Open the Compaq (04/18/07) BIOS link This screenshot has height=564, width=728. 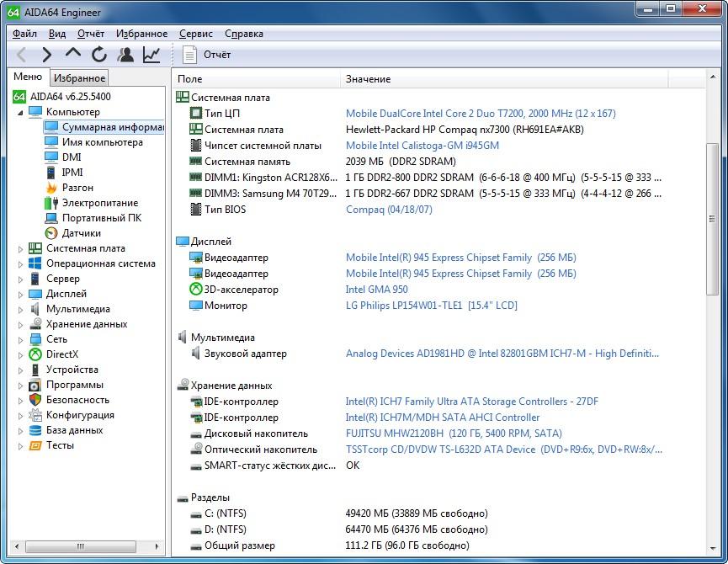[x=389, y=210]
